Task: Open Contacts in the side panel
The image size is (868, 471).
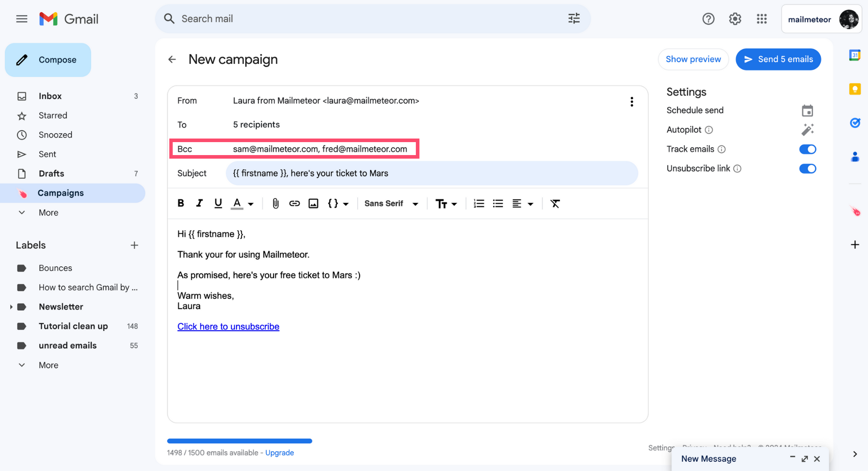Action: (855, 157)
